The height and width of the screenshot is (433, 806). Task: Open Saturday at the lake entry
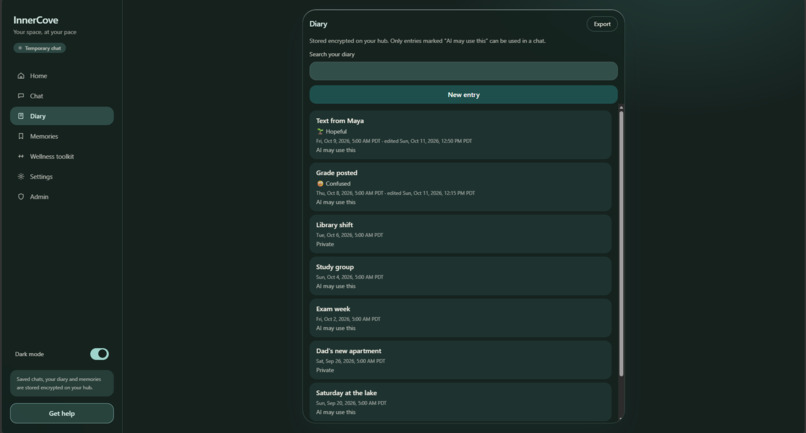460,402
